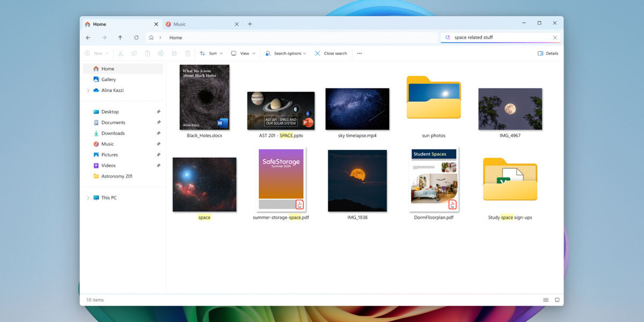Viewport: 644px width, 322px height.
Task: Open the Search options dropdown
Action: click(286, 53)
